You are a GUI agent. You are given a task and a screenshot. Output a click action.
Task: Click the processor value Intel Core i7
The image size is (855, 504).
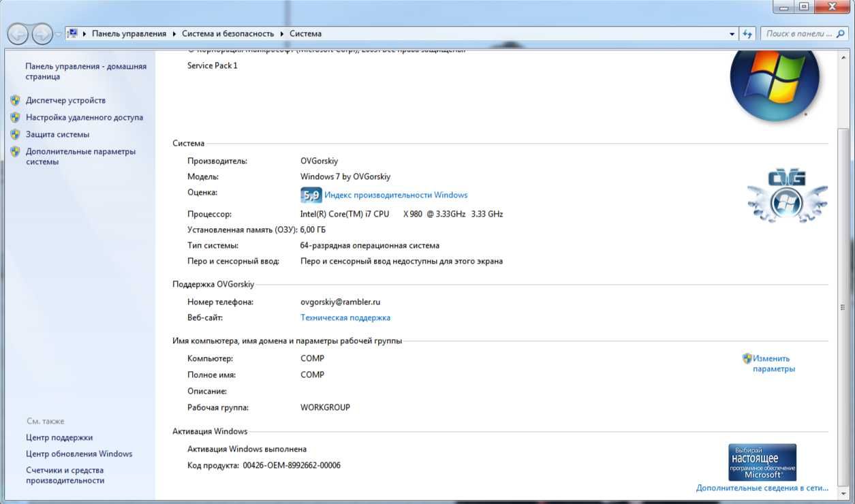coord(401,214)
